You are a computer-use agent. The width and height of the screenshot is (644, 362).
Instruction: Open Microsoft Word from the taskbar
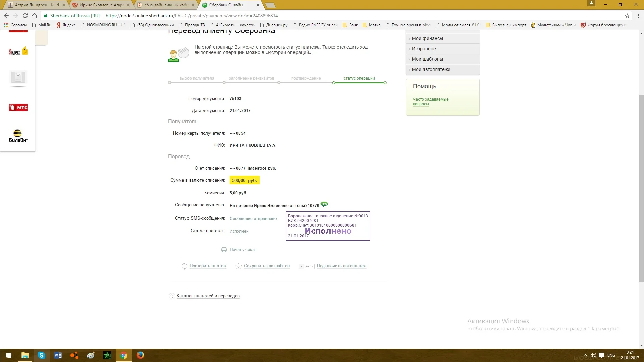(x=58, y=355)
